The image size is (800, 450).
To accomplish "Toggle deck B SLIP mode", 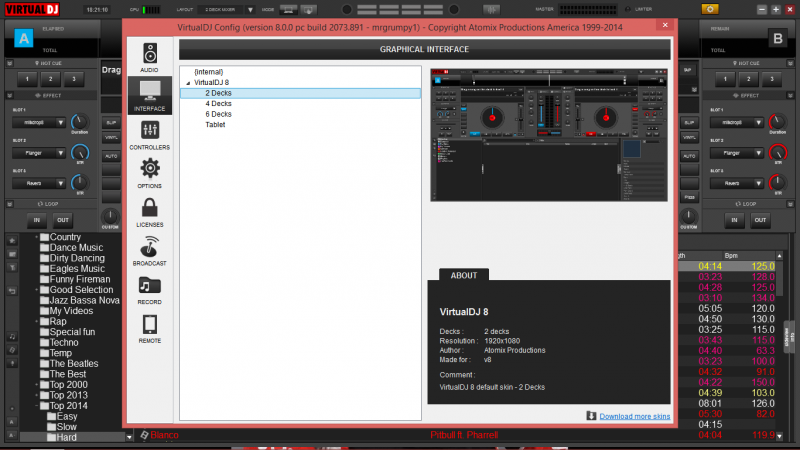I will 689,122.
